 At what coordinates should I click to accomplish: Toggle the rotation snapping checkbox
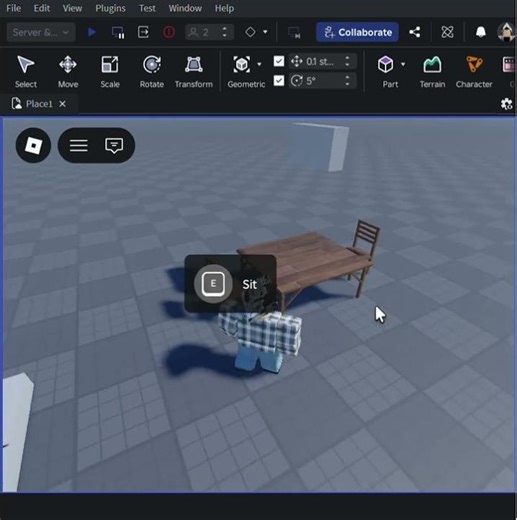(x=279, y=81)
